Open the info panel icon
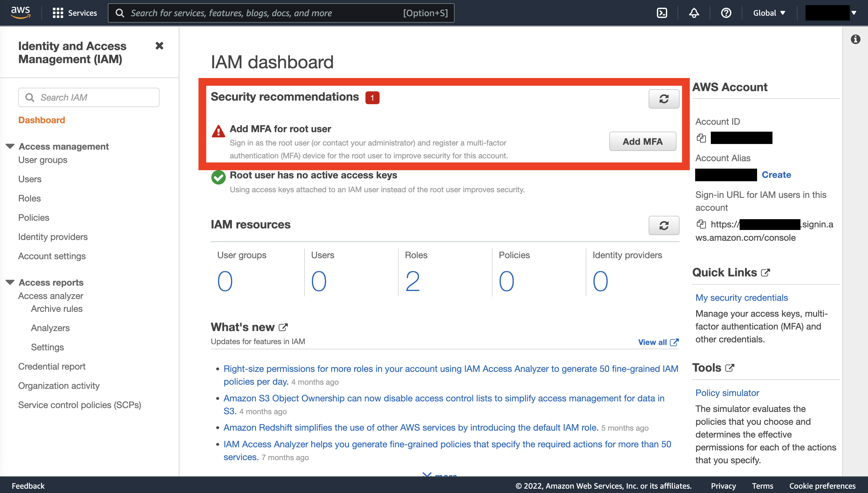This screenshot has height=493, width=868. [855, 39]
